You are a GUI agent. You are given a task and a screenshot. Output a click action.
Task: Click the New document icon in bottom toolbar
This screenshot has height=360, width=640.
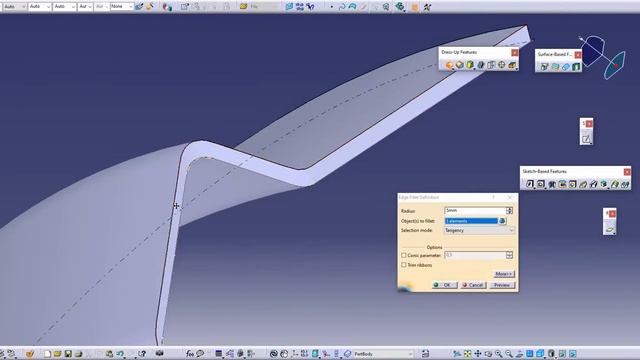tap(47, 353)
